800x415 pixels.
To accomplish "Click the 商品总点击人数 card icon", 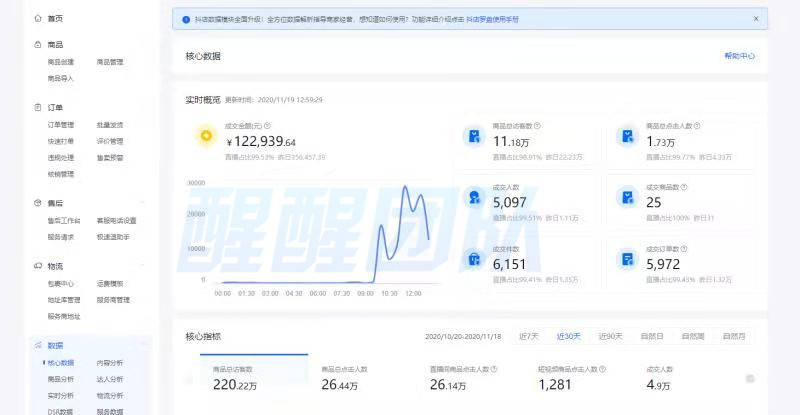I will pyautogui.click(x=627, y=137).
